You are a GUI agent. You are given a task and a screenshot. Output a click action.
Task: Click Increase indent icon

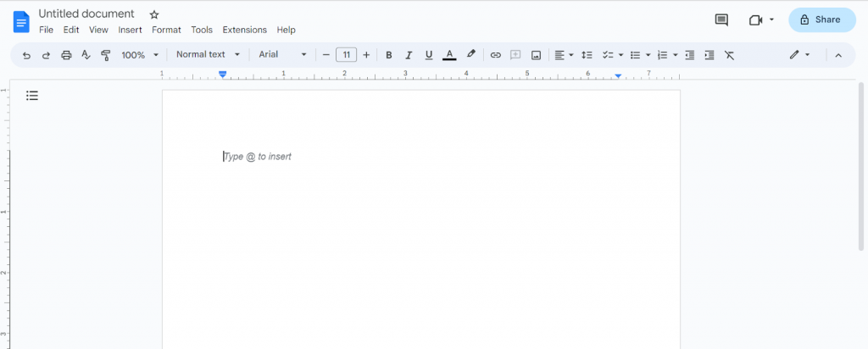[x=709, y=55]
